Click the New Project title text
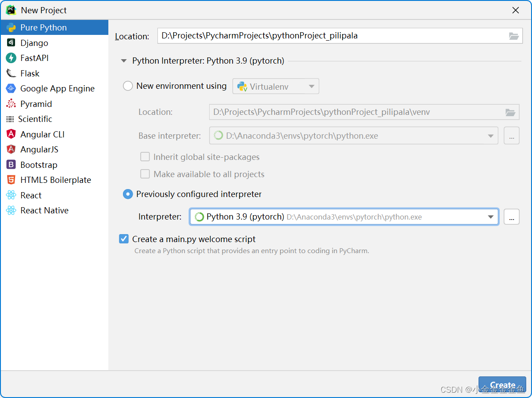The width and height of the screenshot is (532, 398). point(44,10)
